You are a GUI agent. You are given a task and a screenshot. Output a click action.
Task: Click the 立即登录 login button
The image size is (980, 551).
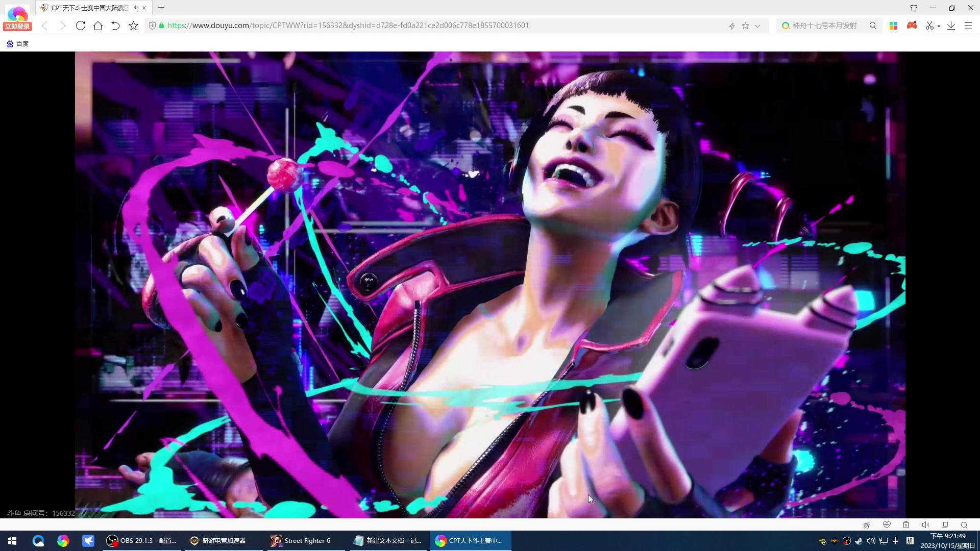point(17,27)
